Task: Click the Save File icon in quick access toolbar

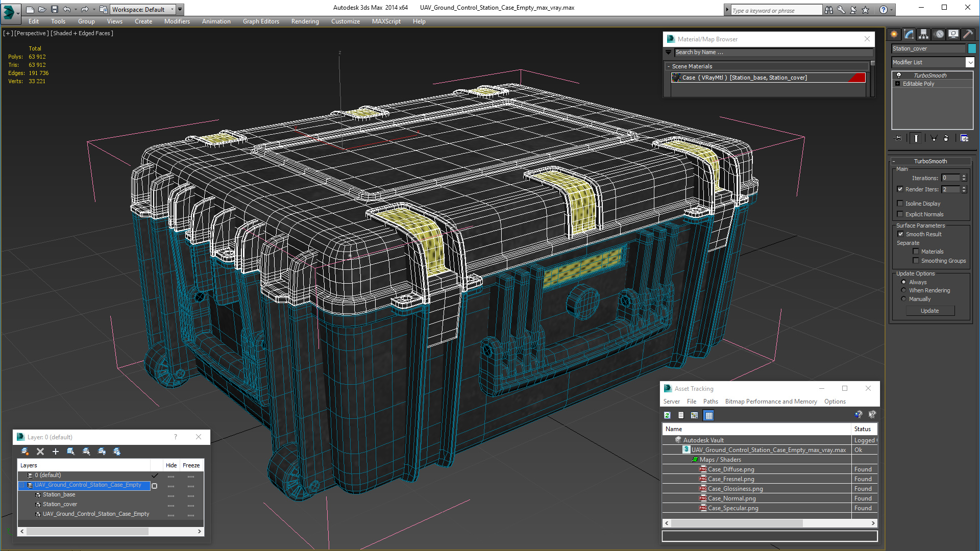Action: coord(55,9)
